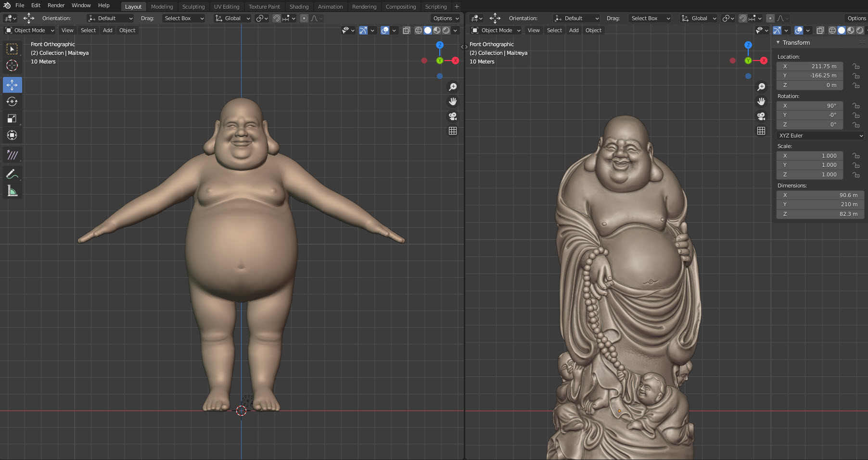Open the File menu
The image size is (868, 460).
coord(20,5)
